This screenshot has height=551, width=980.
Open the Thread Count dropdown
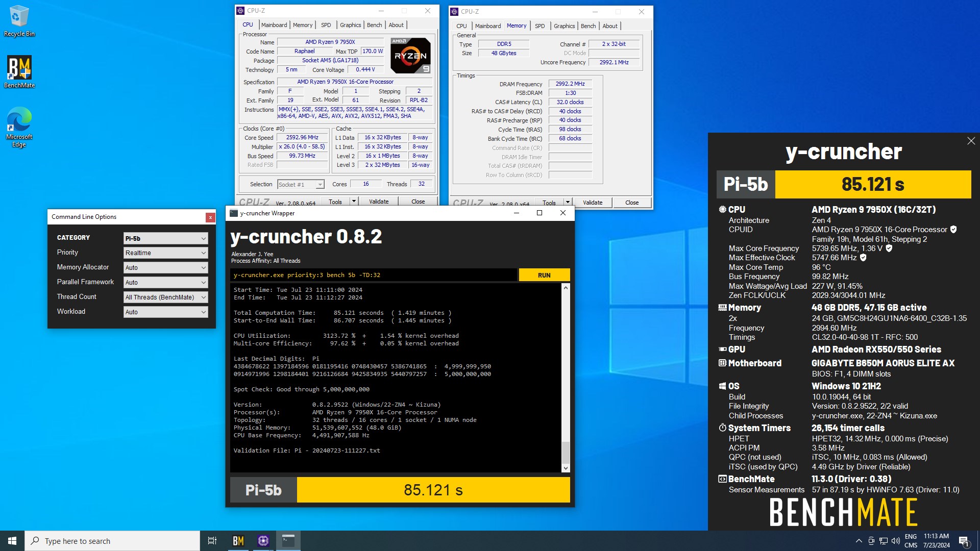click(x=165, y=297)
